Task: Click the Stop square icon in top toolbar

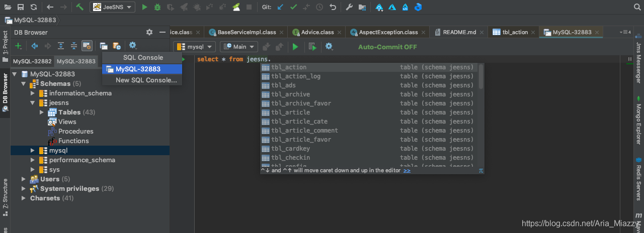Action: (x=249, y=7)
